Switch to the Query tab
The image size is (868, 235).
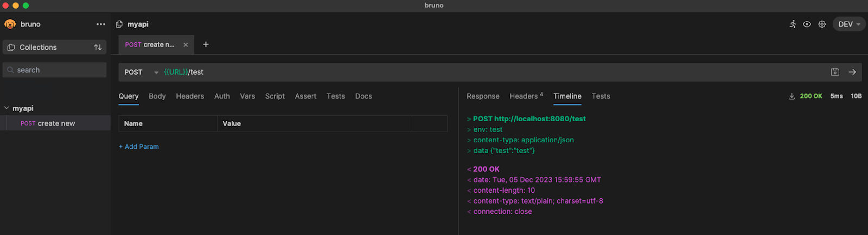129,96
